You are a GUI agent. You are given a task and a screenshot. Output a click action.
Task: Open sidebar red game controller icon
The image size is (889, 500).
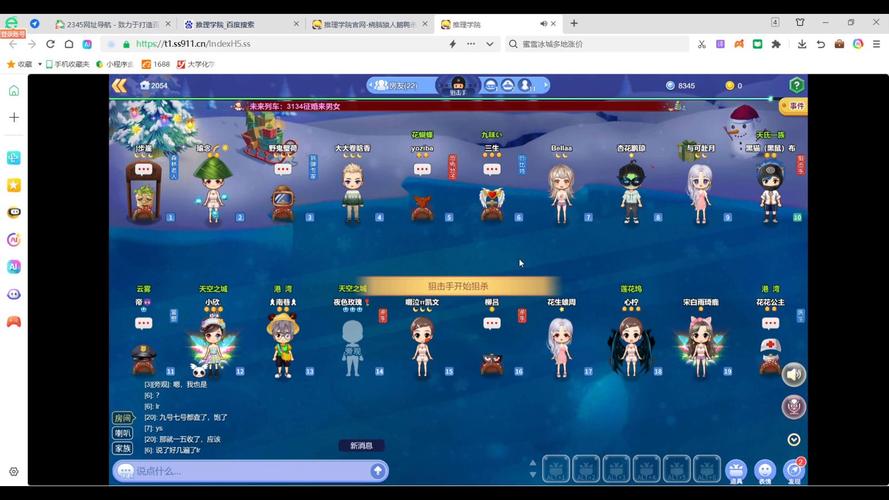pyautogui.click(x=14, y=321)
